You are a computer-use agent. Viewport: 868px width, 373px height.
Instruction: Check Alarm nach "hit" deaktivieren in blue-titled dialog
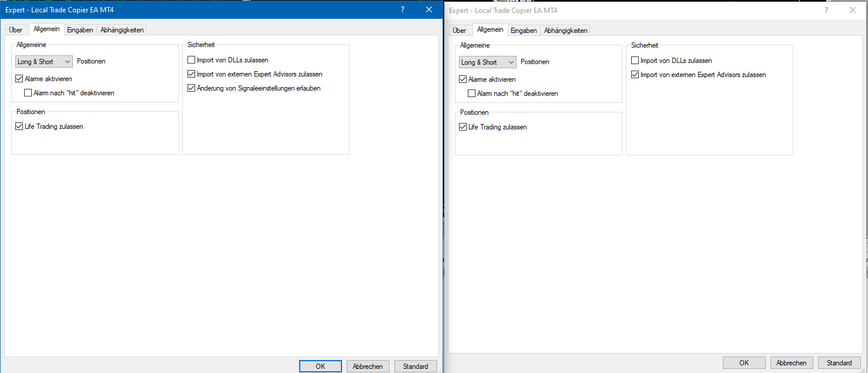click(x=28, y=93)
